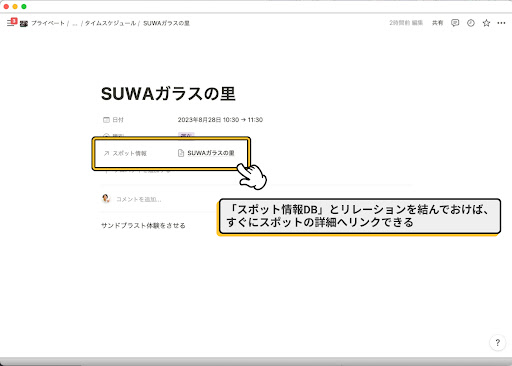Viewport: 512px width, 366px height.
Task: Click the page icon next to relation value
Action: [181, 153]
